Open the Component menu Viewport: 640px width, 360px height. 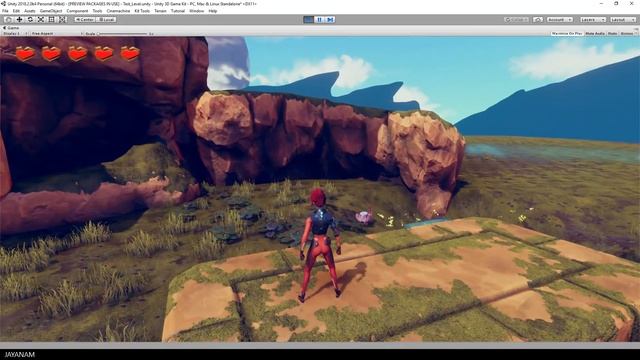[x=77, y=11]
